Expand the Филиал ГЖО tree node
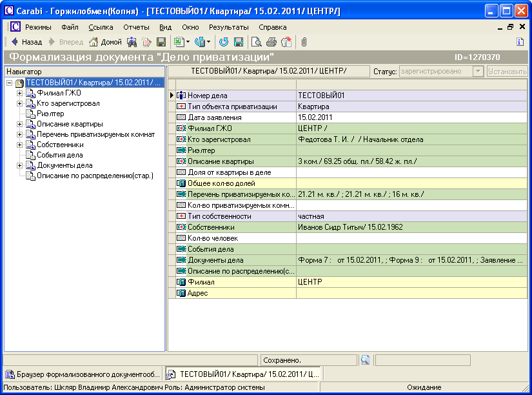Viewport: 532px width, 395px height. tap(19, 93)
